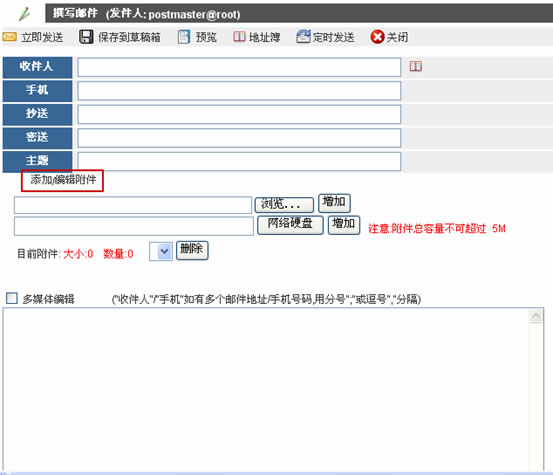Open the 网络硬盘 network disk button
The image size is (553, 475).
tap(290, 225)
